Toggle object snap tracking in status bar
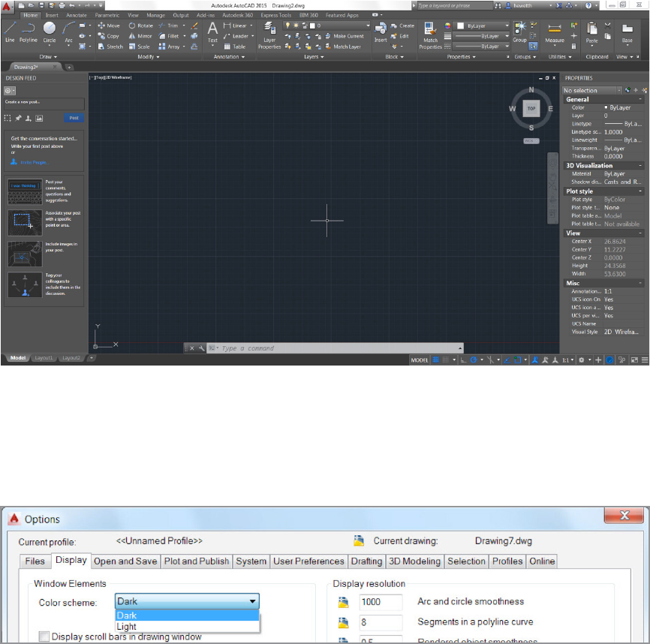This screenshot has height=644, width=650. coord(507,360)
